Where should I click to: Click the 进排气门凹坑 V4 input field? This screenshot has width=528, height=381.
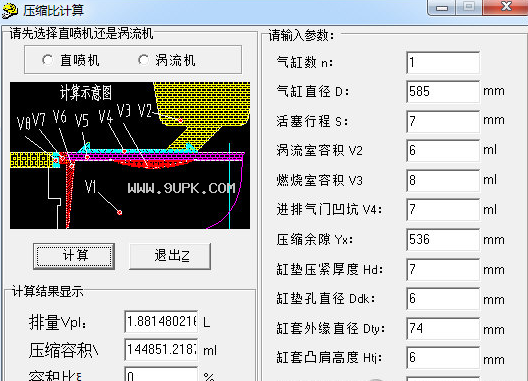443,210
